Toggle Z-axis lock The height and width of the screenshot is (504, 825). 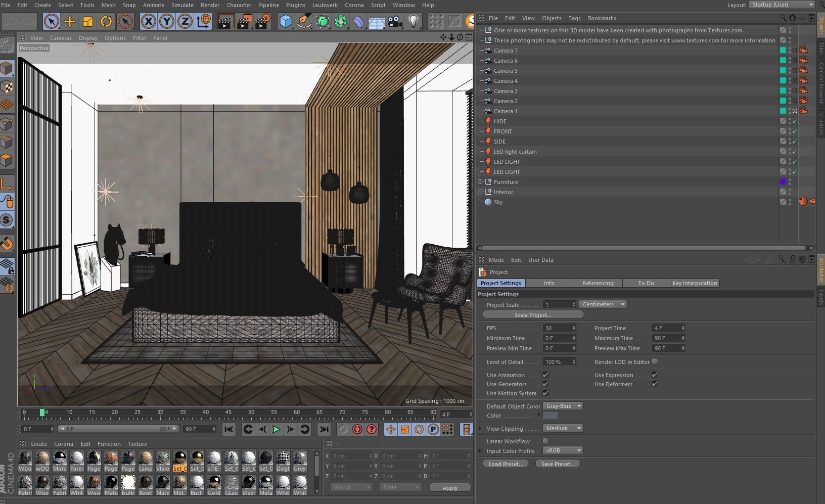click(x=185, y=21)
